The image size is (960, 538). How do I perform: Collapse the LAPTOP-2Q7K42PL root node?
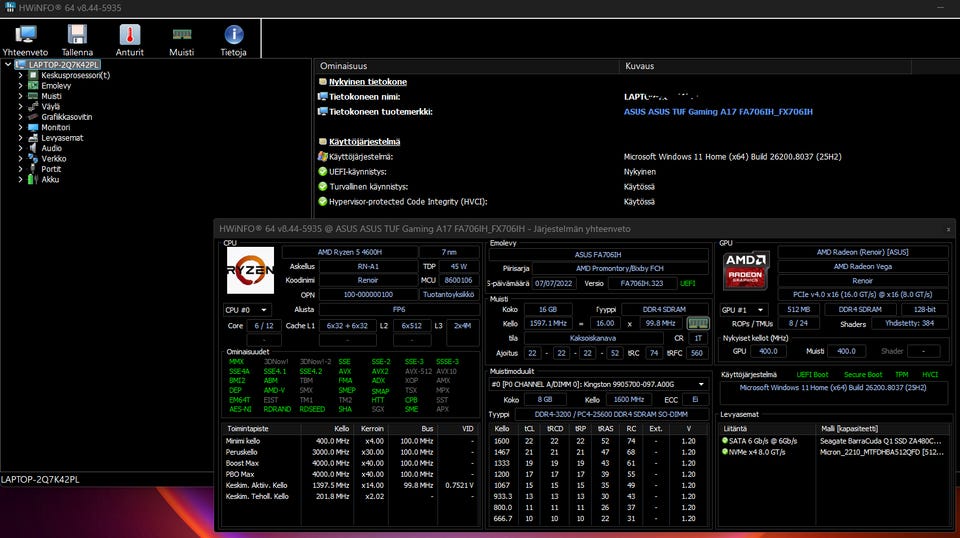tap(8, 64)
